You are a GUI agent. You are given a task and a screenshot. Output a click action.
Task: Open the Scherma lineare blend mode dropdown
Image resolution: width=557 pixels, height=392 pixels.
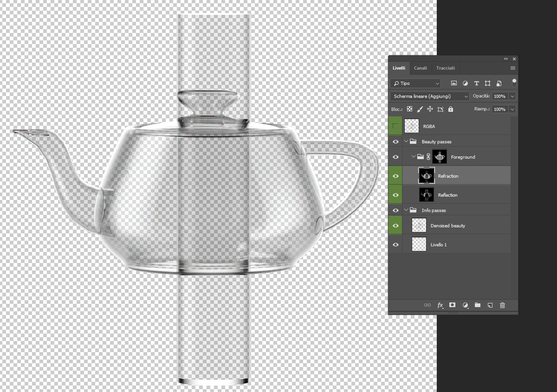coord(430,96)
